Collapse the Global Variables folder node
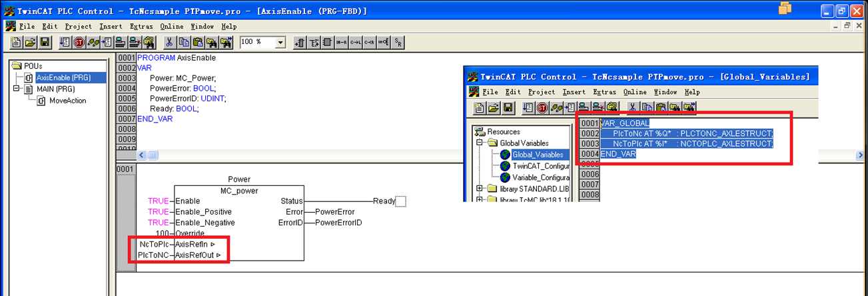This screenshot has width=868, height=296. point(480,143)
